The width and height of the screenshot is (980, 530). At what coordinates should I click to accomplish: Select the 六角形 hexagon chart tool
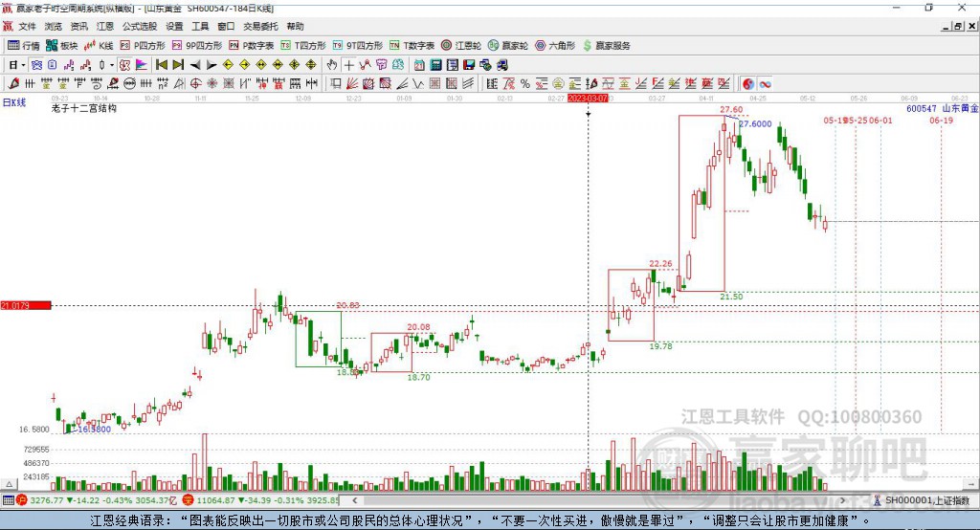pos(555,46)
